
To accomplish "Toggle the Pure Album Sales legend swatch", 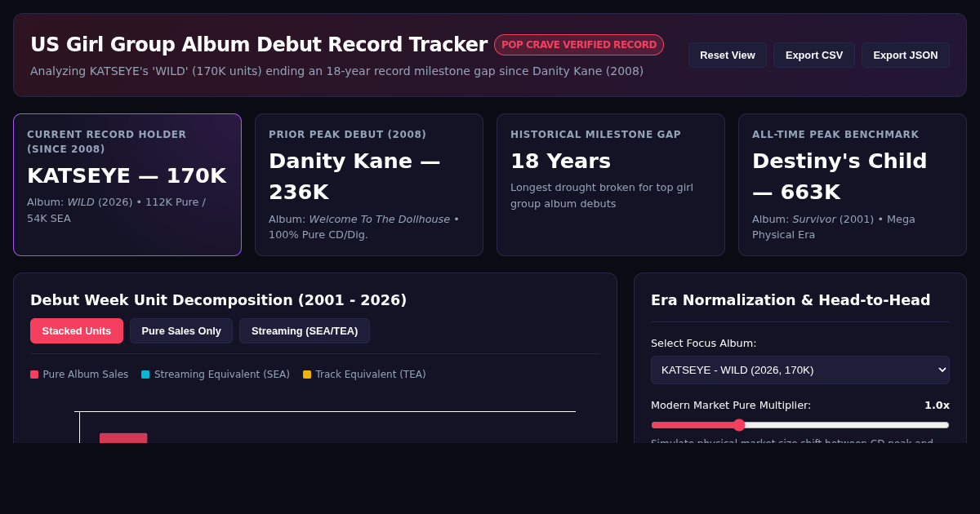I will click(34, 374).
